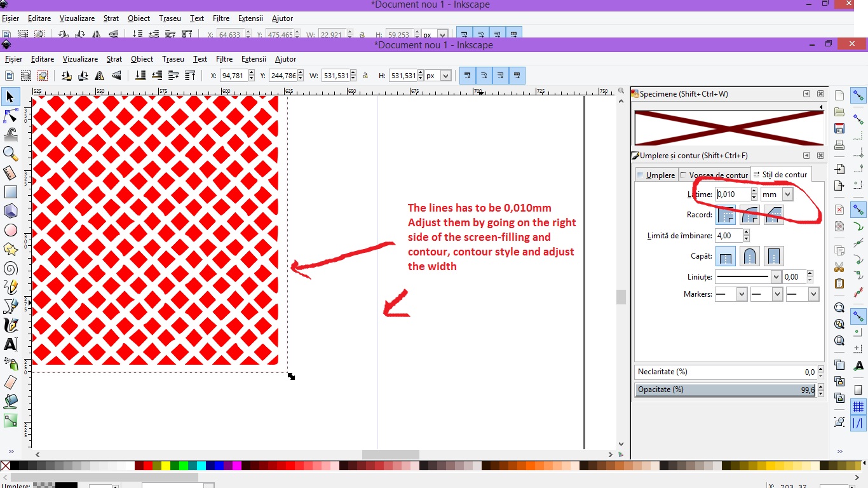Close the Umplere și contur panel

coord(820,156)
